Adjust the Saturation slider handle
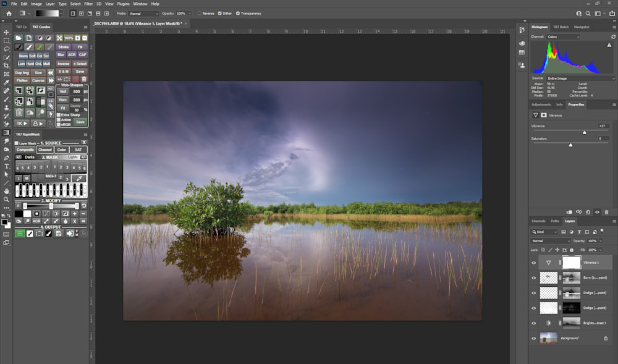The width and height of the screenshot is (618, 364). [570, 145]
